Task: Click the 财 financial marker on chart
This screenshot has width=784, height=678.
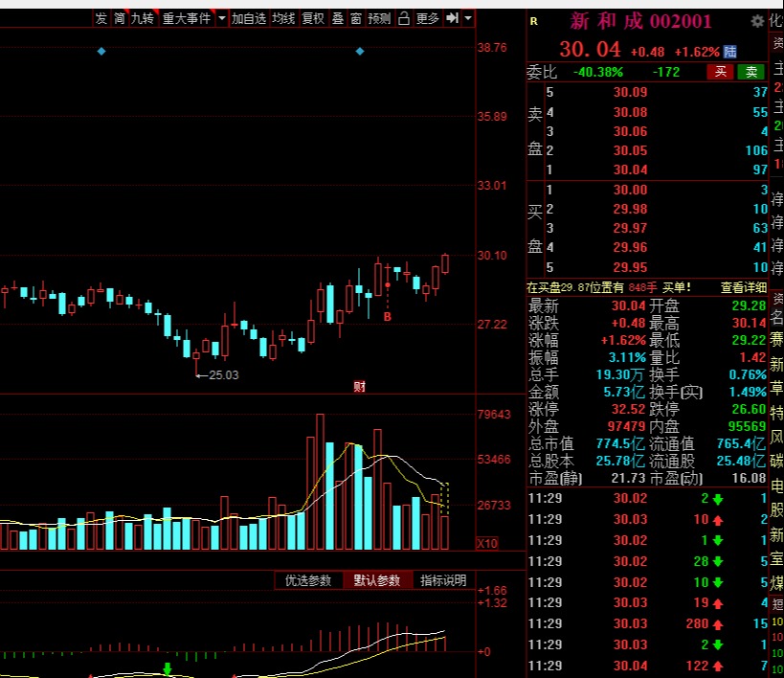Action: (x=359, y=387)
